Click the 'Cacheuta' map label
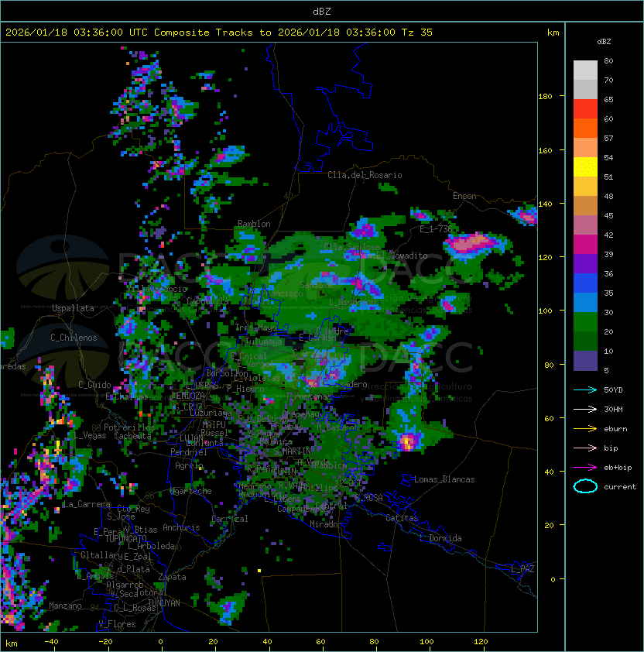Image resolution: width=644 pixels, height=652 pixels. tap(132, 436)
